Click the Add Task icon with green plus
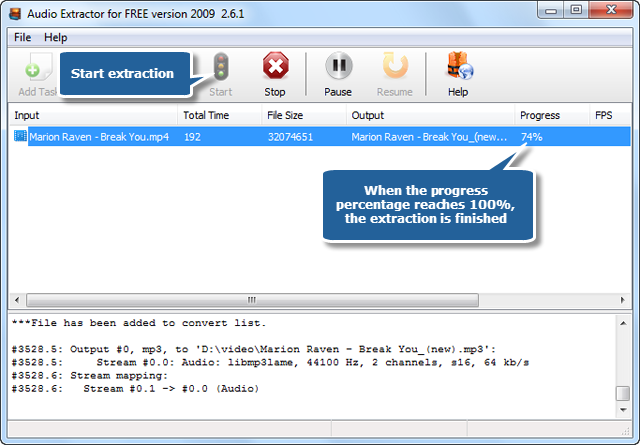 (x=38, y=67)
